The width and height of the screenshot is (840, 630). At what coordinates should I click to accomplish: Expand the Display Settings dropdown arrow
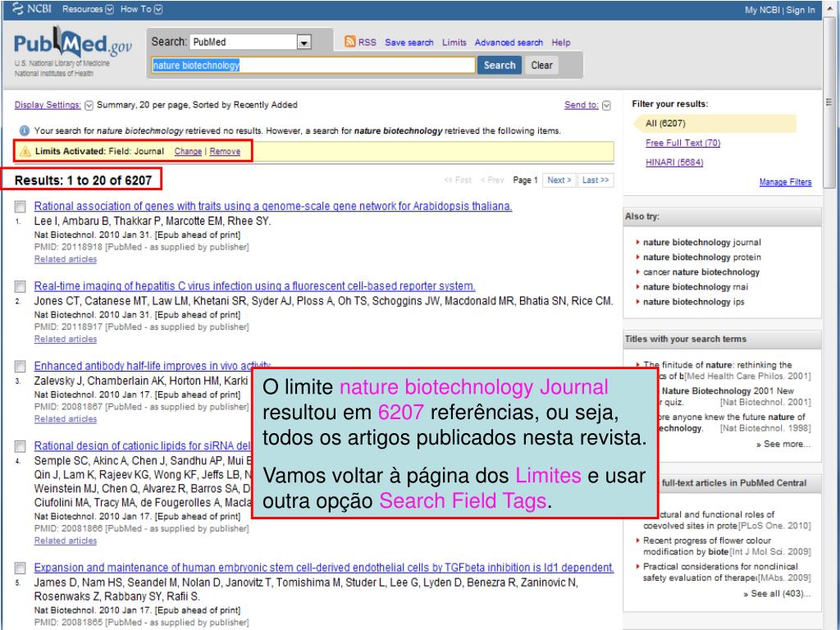[89, 106]
